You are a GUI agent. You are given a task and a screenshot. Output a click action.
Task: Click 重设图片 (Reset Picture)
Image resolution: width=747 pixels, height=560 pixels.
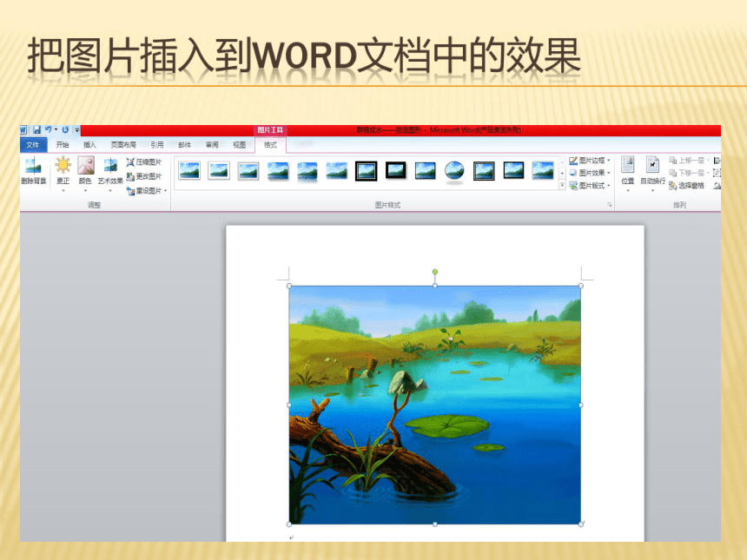144,190
